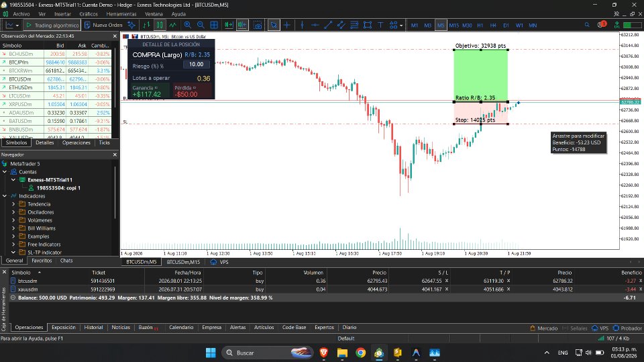Viewport: 644px width, 362px height.
Task: Select the equidistant channel tool
Action: [x=341, y=25]
